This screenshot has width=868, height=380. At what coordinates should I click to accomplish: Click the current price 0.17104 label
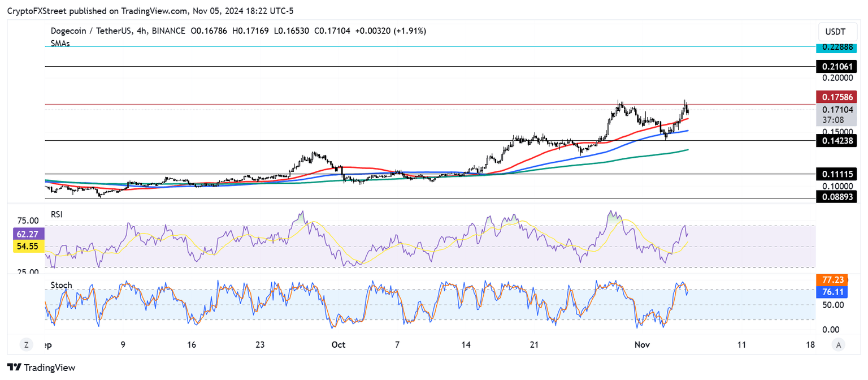click(x=836, y=110)
